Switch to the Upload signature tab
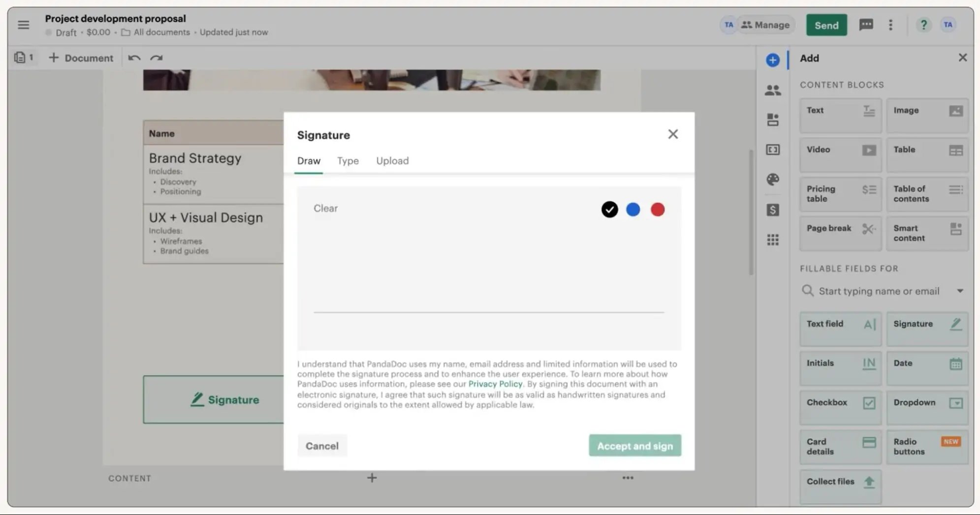 tap(392, 161)
